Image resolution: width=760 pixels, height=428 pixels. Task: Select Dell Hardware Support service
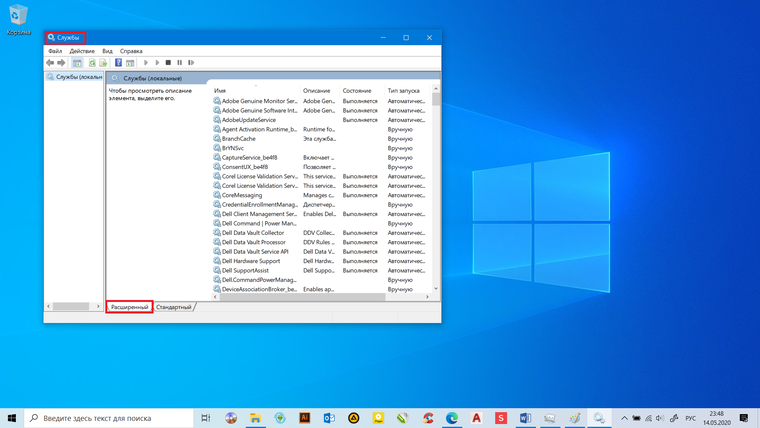(x=321, y=261)
